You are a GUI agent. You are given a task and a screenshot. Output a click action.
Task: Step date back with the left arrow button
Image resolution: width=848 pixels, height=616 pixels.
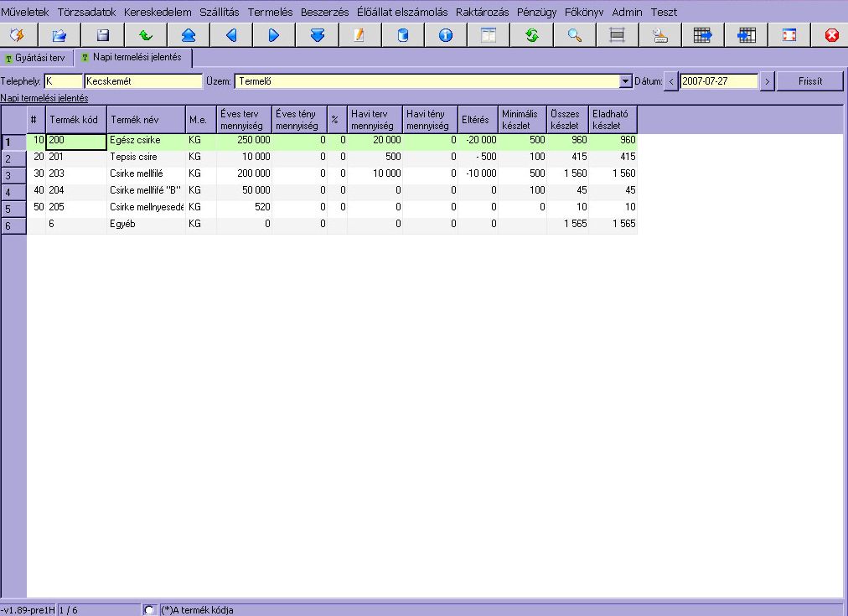[x=671, y=81]
